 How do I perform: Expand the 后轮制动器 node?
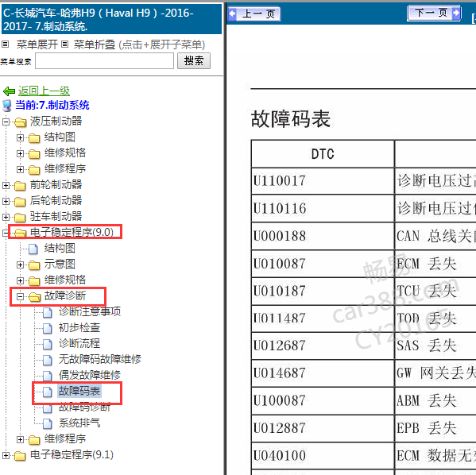tap(6, 201)
